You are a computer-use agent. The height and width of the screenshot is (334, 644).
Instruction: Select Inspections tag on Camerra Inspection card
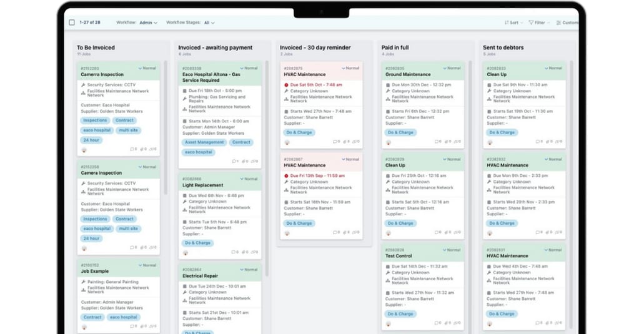coord(96,120)
